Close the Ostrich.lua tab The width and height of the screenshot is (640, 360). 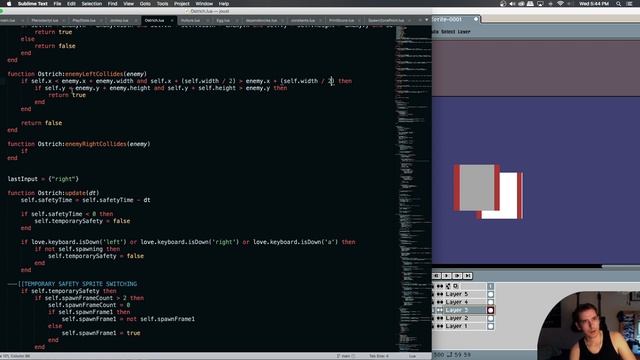pyautogui.click(x=172, y=20)
